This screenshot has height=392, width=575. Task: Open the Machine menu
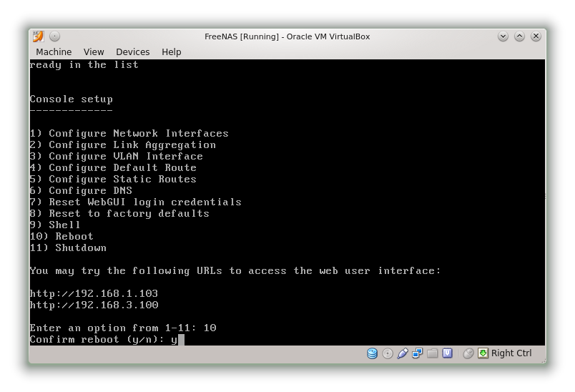coord(54,52)
